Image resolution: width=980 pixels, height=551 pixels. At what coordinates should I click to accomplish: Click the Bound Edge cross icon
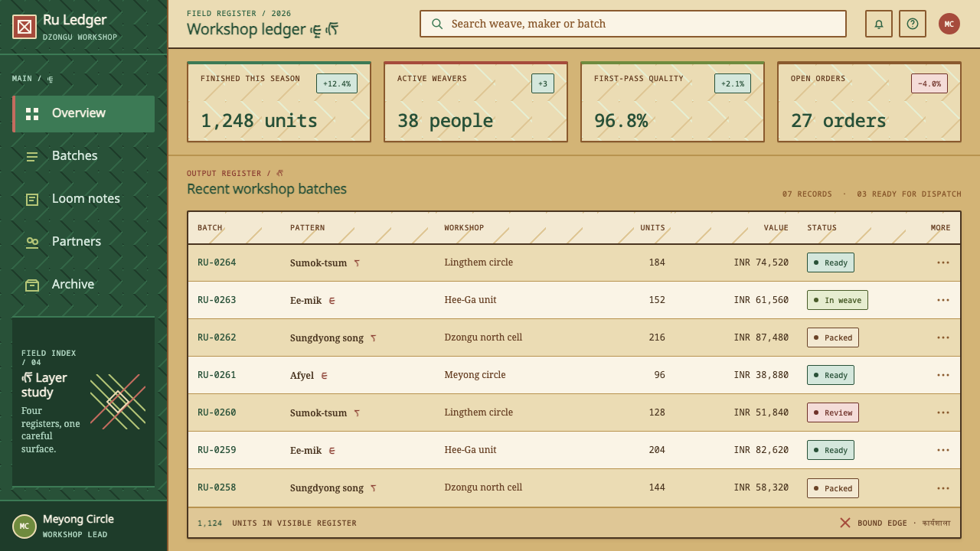(x=845, y=523)
